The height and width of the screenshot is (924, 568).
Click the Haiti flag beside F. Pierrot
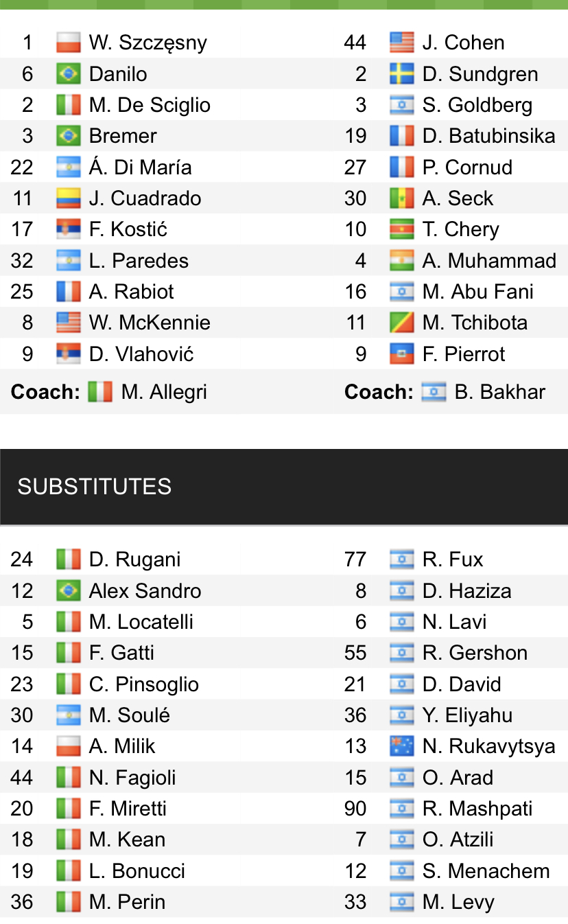(401, 354)
